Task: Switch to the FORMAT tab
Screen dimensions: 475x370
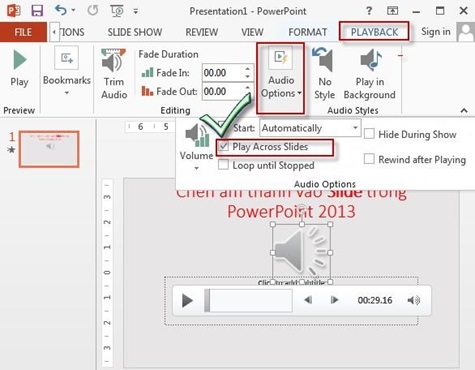Action: pos(307,32)
